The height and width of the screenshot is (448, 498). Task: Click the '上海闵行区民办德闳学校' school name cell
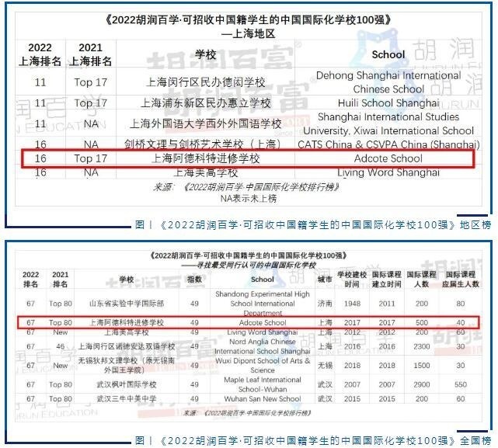click(205, 82)
